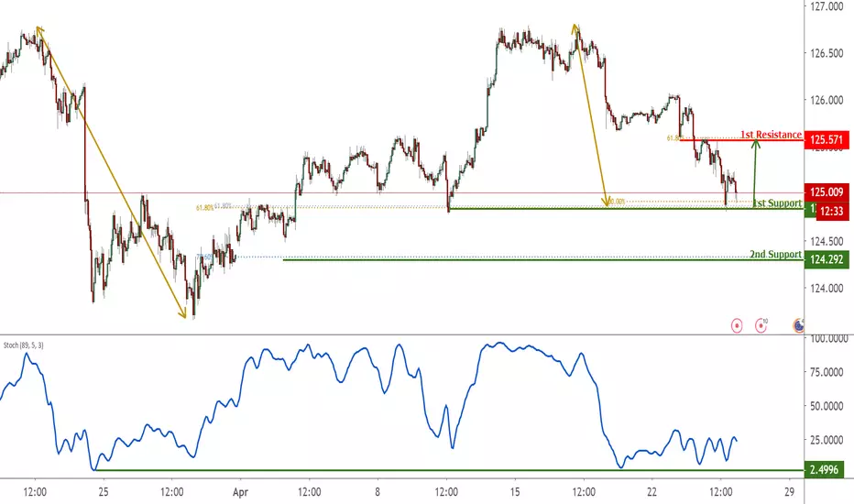Click the 2.4996 stochastic level tag

[824, 469]
